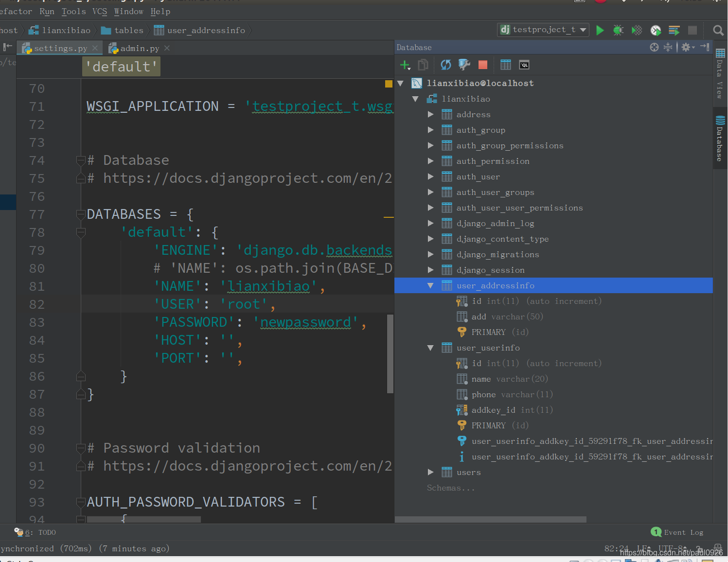The width and height of the screenshot is (728, 562).
Task: Open the VCS menu
Action: (100, 11)
